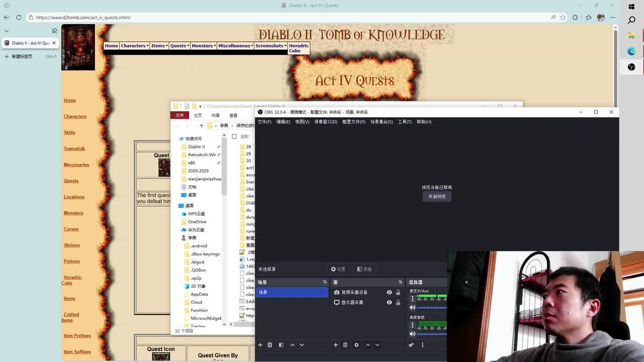644x362 pixels.
Task: Open advanced audio properties in OBS mixer
Action: coord(411,345)
